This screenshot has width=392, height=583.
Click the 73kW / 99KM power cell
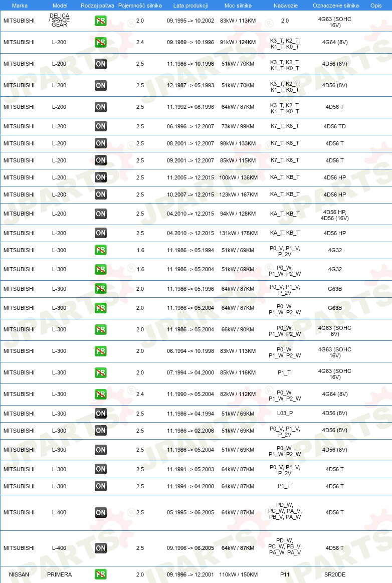(x=238, y=126)
